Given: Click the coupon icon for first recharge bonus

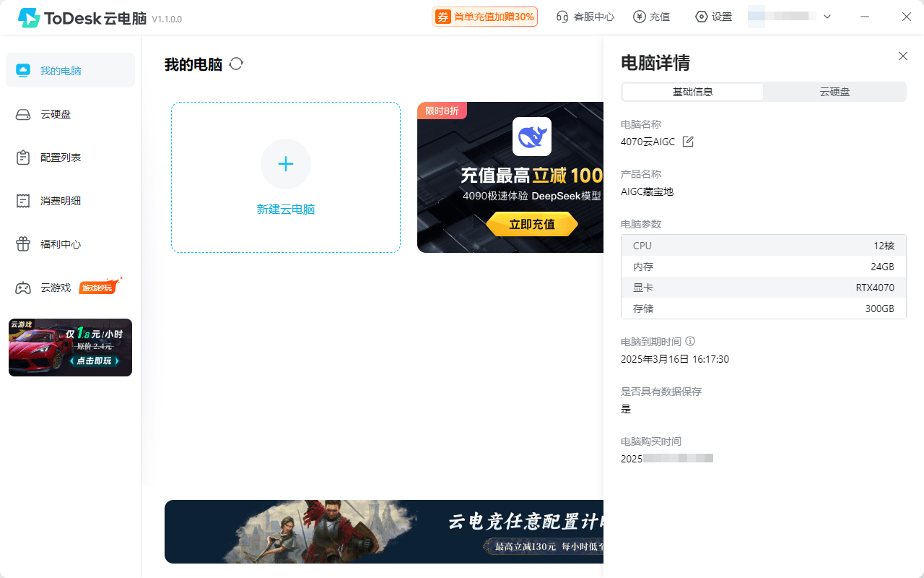Looking at the screenshot, I should 443,17.
